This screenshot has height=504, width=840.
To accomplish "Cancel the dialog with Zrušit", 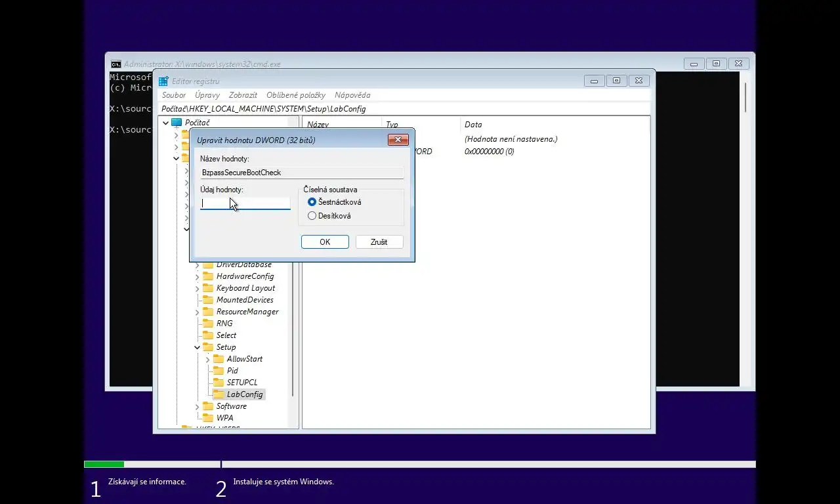I will (379, 242).
